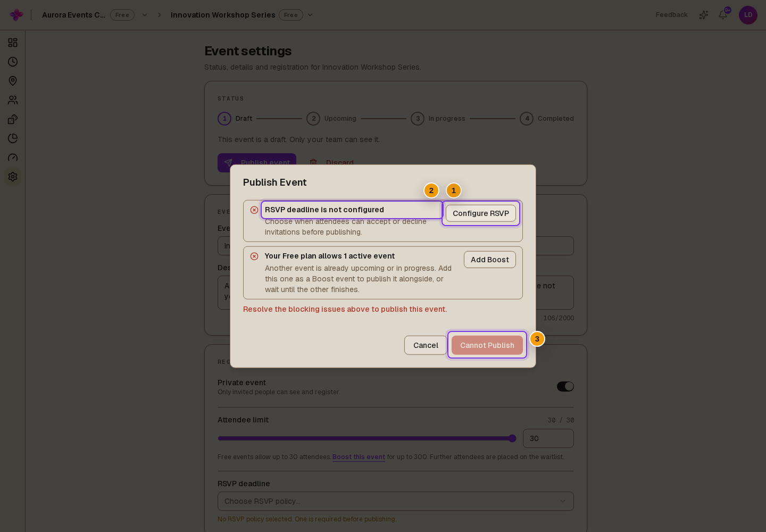Open the dashboard grid icon in sidebar

(13, 43)
